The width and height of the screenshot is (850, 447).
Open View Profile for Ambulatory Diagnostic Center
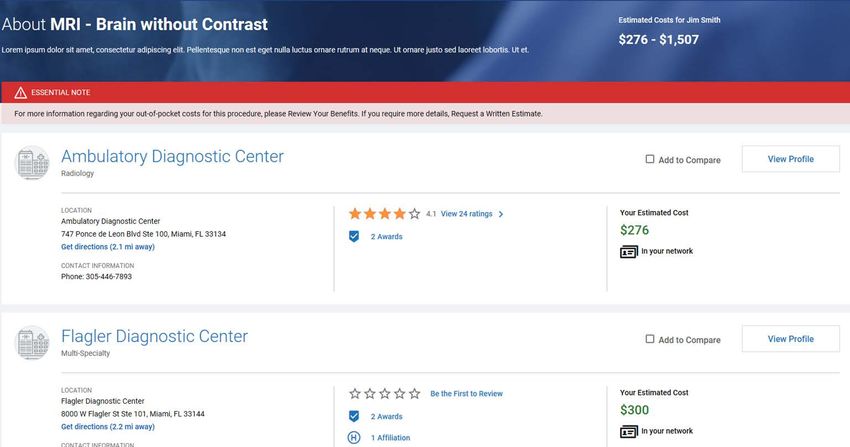coord(790,159)
